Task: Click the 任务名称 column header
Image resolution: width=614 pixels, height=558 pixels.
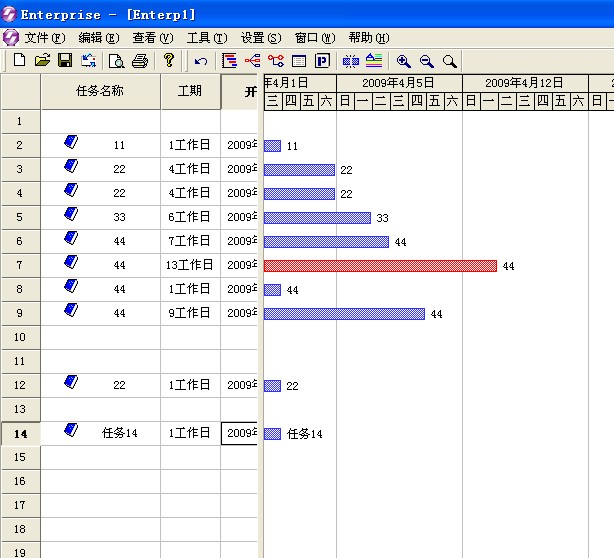Action: pos(100,91)
